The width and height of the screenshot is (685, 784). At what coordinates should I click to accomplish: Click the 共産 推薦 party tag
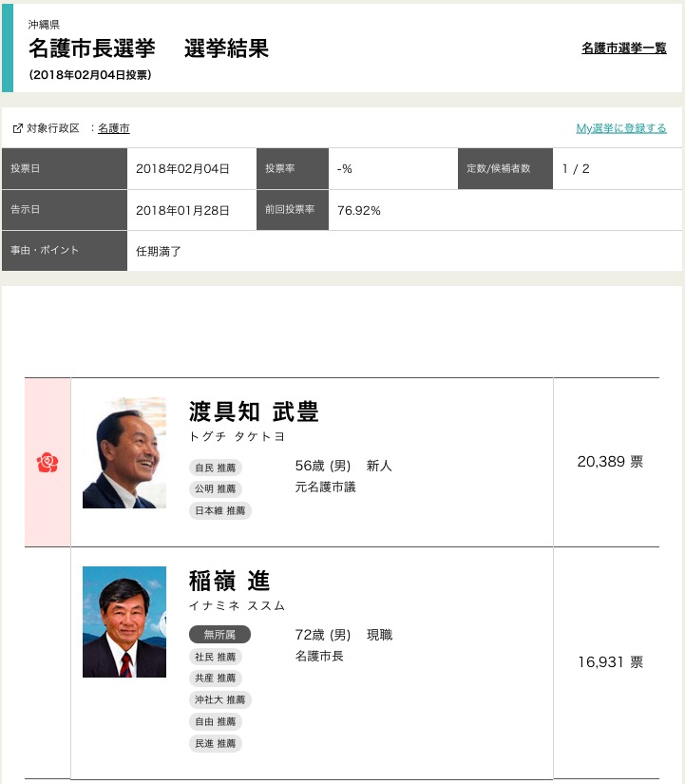(216, 679)
